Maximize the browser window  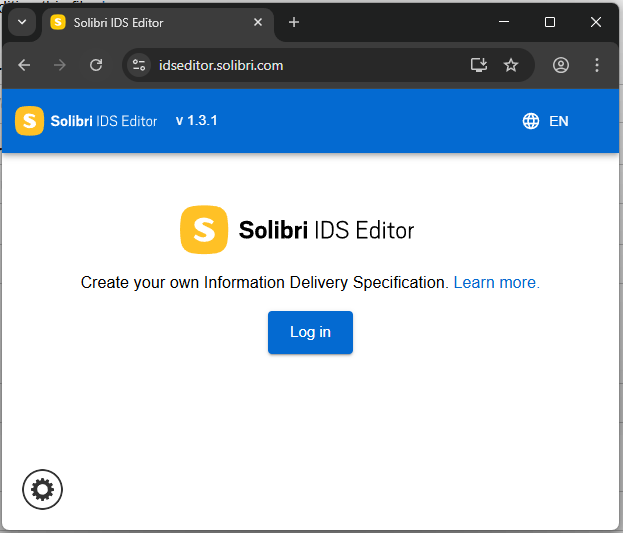(x=550, y=22)
